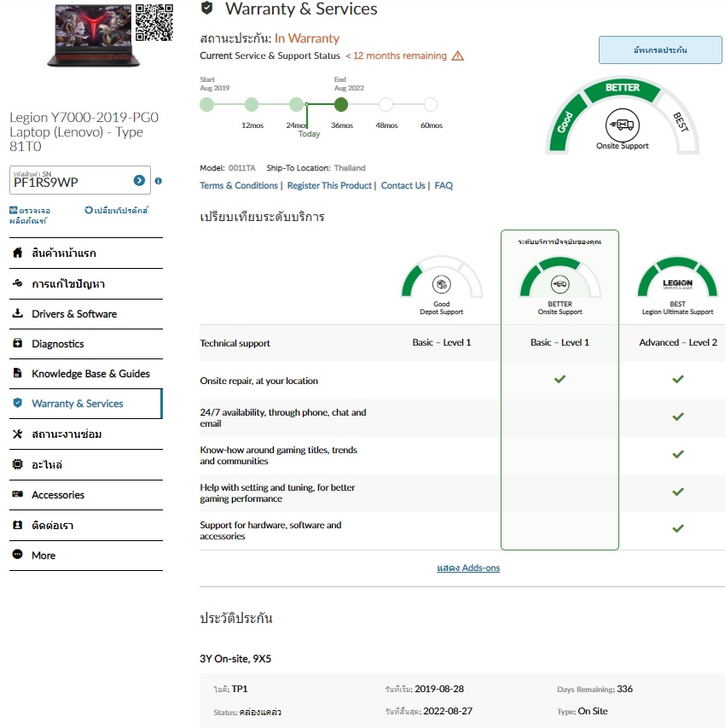The width and height of the screenshot is (725, 728).
Task: Click the end date 2022-08-27
Action: [448, 711]
